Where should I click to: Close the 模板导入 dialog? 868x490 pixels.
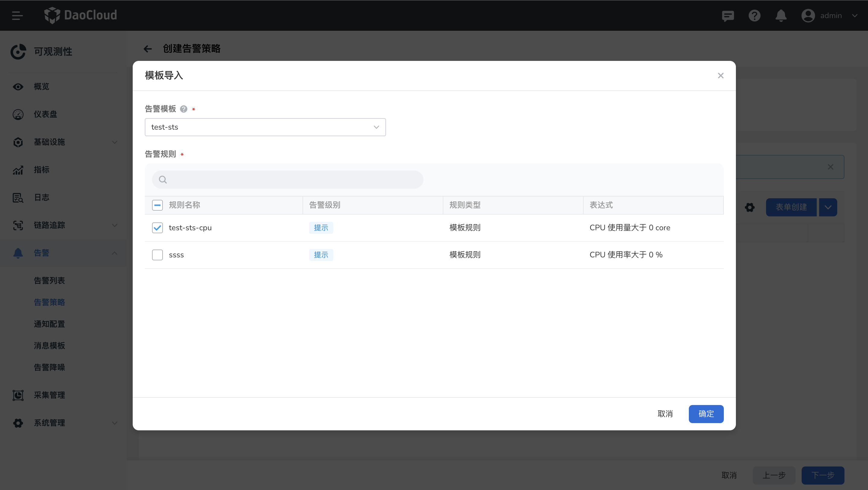click(721, 75)
